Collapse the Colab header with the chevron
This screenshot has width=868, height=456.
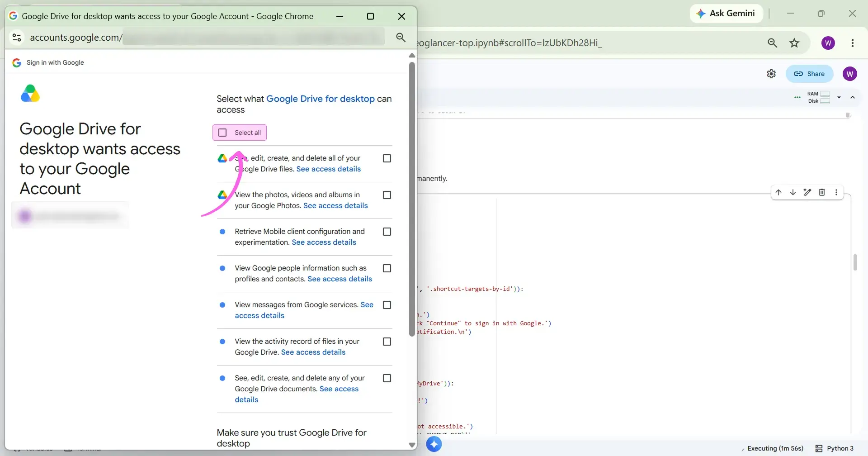pyautogui.click(x=853, y=97)
